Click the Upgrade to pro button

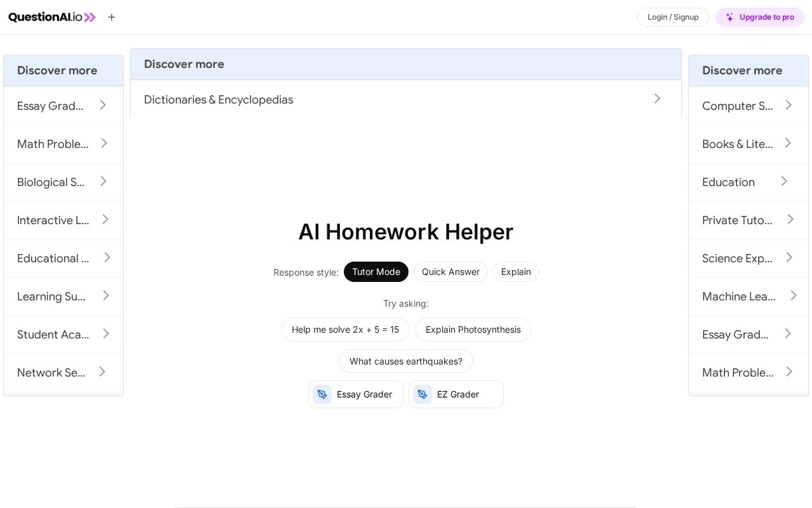[x=760, y=17]
